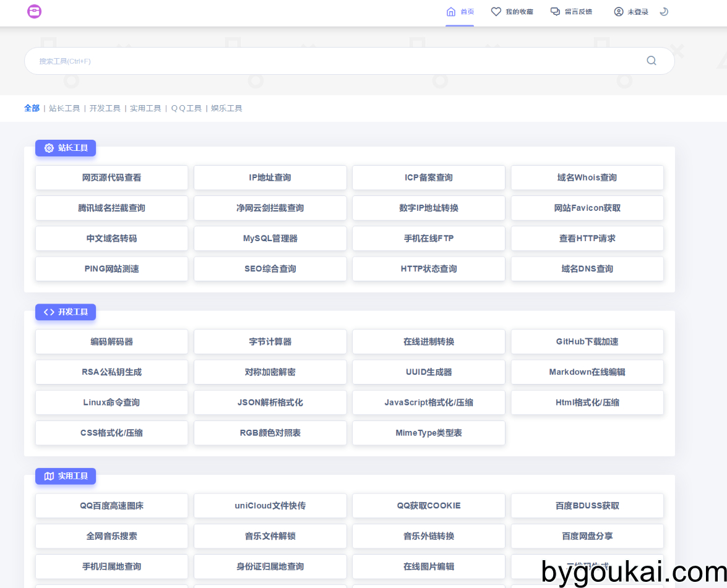Screen dimensions: 727x588
Task: Open JSON解析格式化 tool
Action: click(270, 402)
